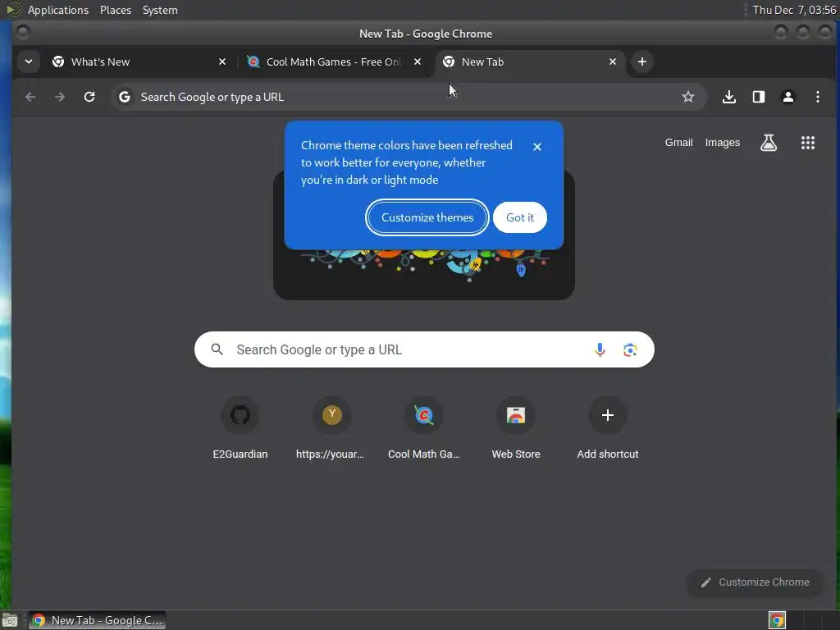This screenshot has height=630, width=840.
Task: Open the Gmail link
Action: pos(678,143)
